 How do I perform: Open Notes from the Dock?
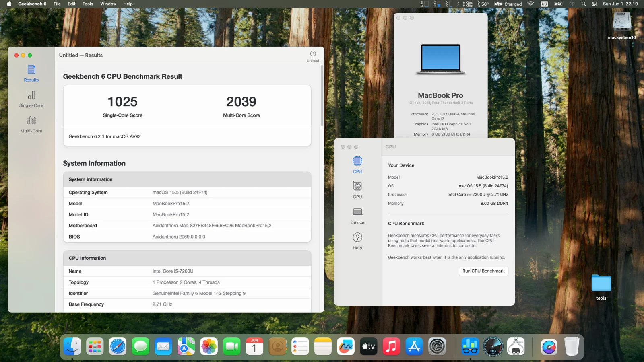323,346
